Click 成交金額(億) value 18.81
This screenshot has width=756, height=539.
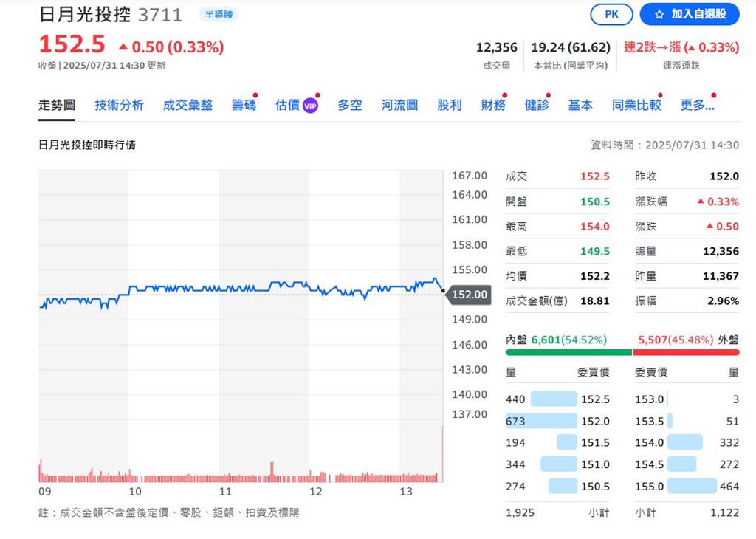tap(595, 301)
